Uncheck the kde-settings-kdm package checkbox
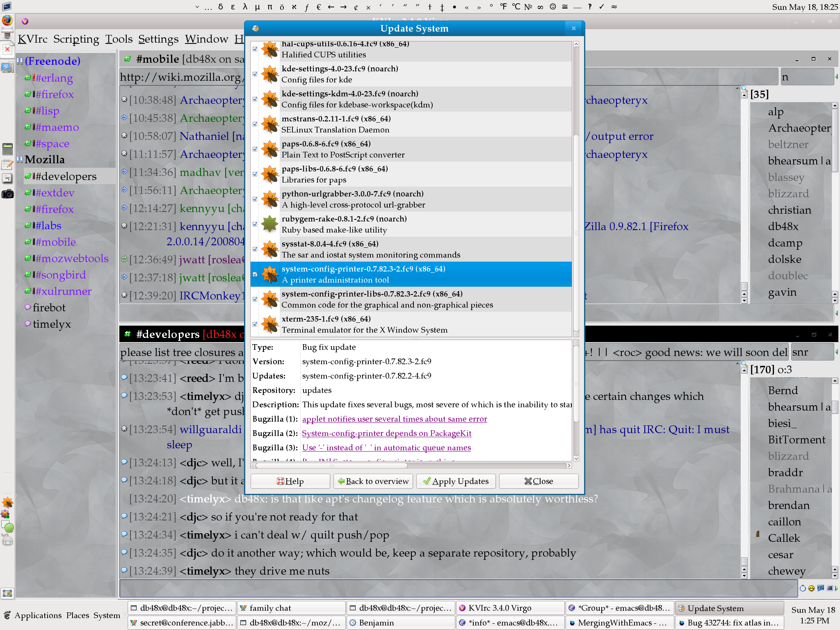This screenshot has height=630, width=840. (x=255, y=99)
